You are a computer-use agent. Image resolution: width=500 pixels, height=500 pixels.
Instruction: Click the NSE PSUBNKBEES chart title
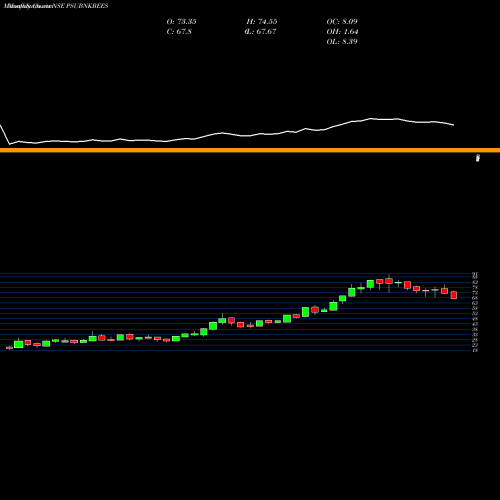(x=81, y=6)
